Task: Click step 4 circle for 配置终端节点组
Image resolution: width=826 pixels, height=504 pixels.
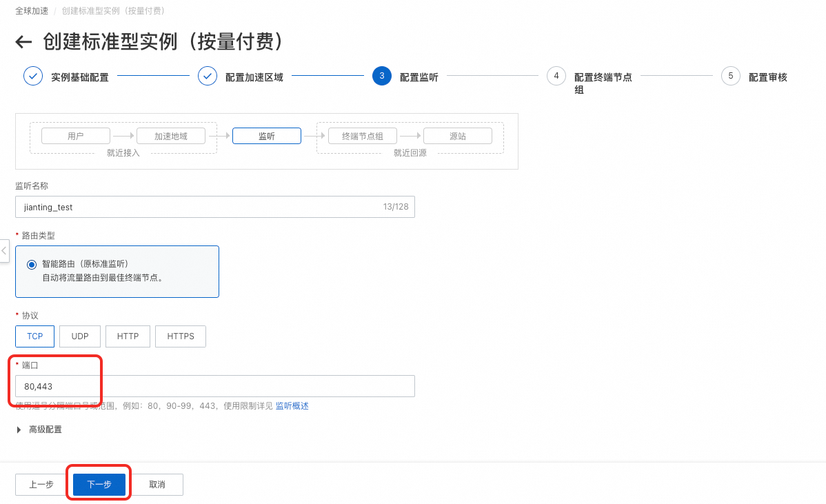Action: [x=556, y=76]
